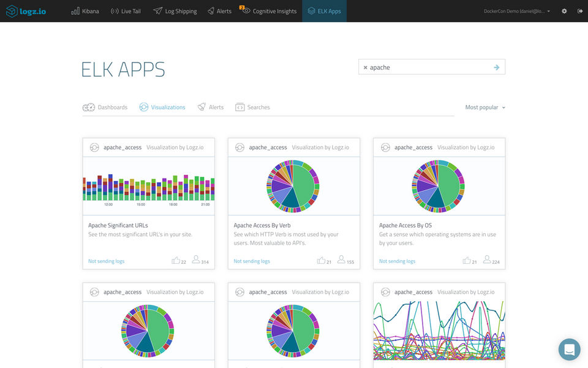The width and height of the screenshot is (588, 368).
Task: Expand the Most popular sort dropdown
Action: pyautogui.click(x=485, y=107)
